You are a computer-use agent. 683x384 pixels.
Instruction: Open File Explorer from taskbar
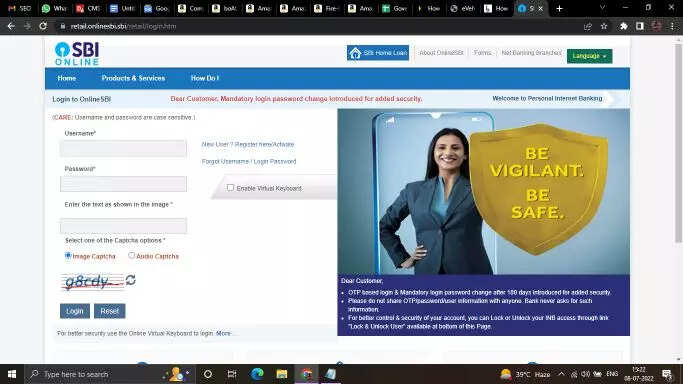click(x=282, y=374)
